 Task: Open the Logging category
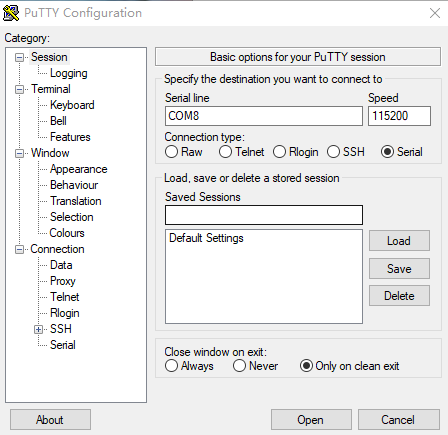(69, 73)
